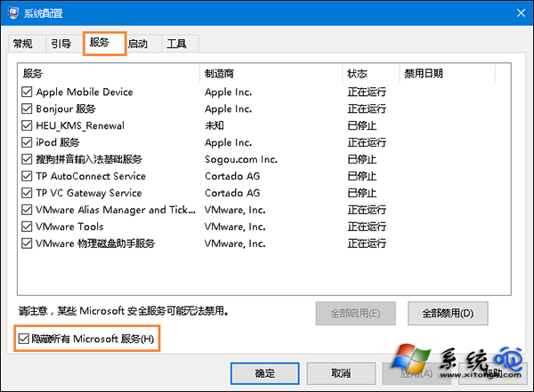This screenshot has width=534, height=392.
Task: Toggle 隐藏所有 Microsoft 服务 checkbox
Action: (x=23, y=339)
